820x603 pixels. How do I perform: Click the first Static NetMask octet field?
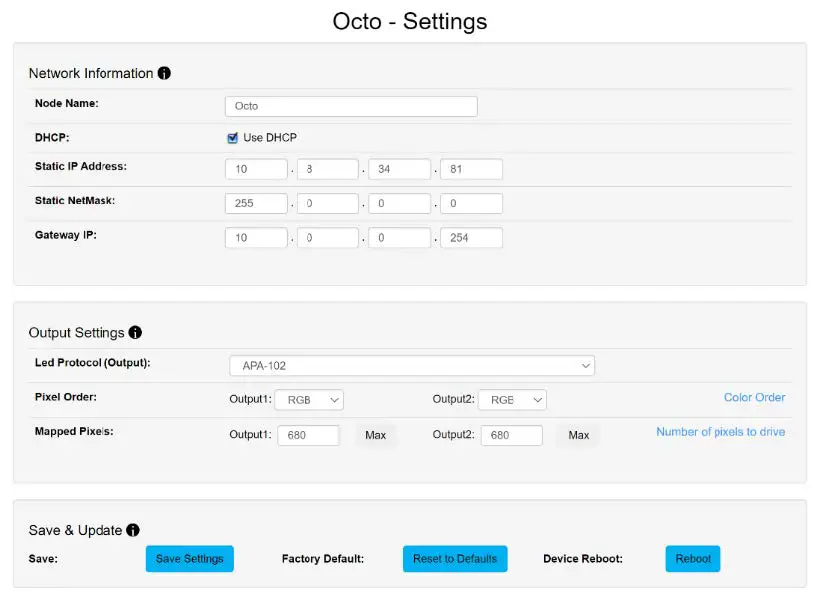tap(256, 204)
